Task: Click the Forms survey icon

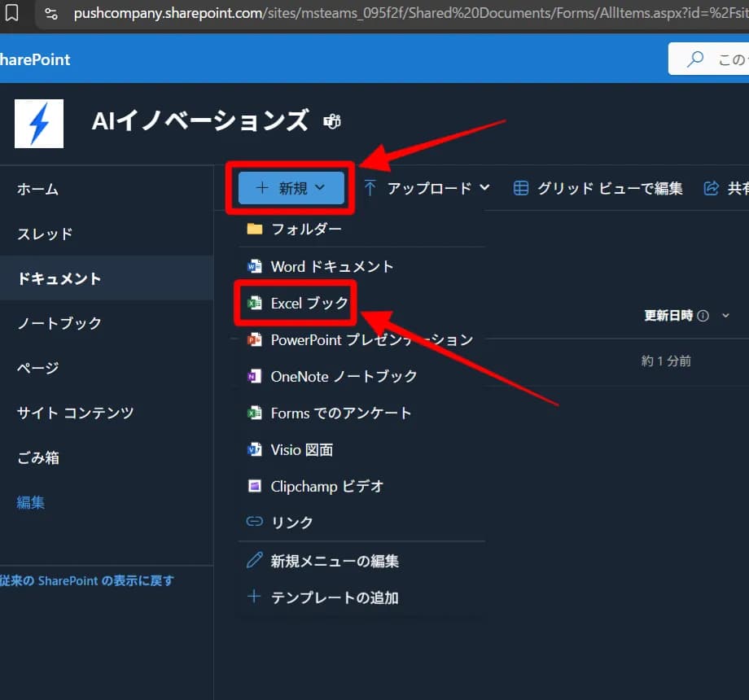Action: click(x=255, y=413)
